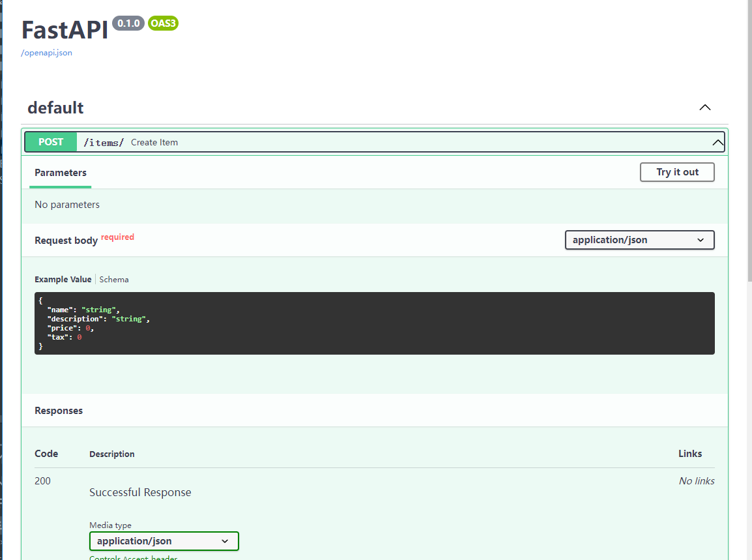Click the "price" key in example JSON

(x=62, y=328)
